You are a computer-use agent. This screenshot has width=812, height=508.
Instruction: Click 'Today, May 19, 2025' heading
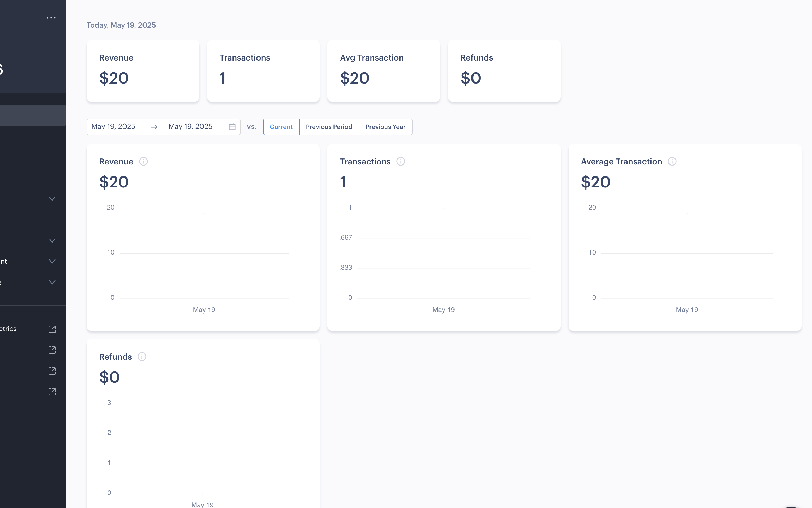tap(121, 25)
